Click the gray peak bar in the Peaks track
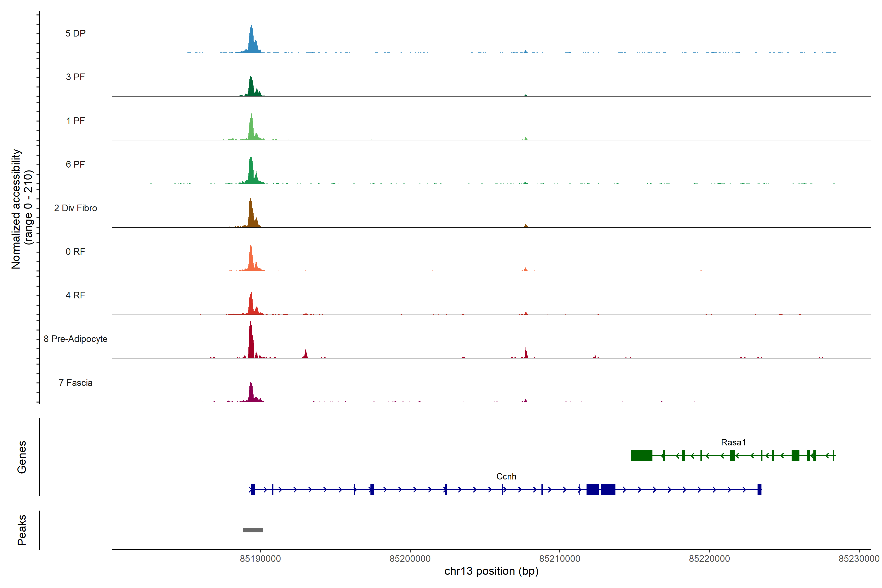Viewport: 882px width, 588px height. pos(253,530)
